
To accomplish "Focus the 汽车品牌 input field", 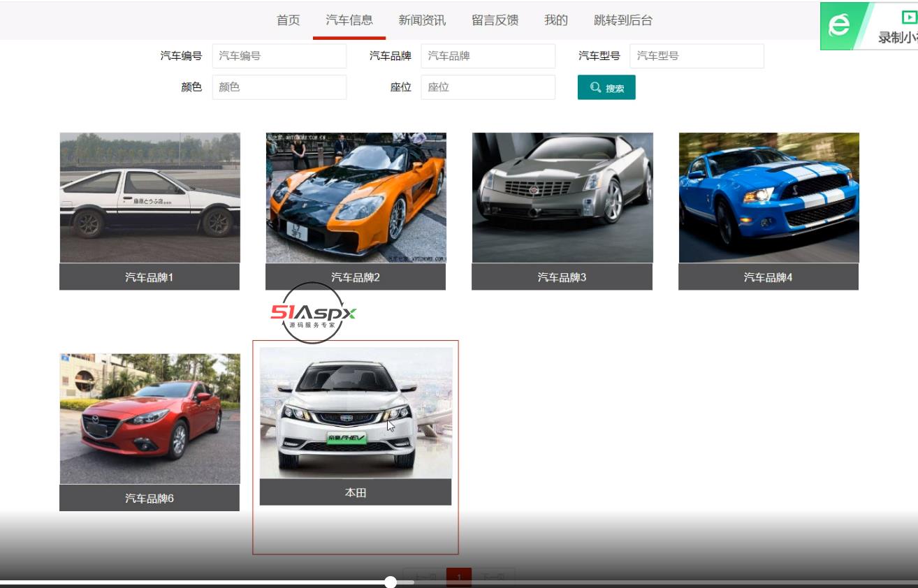I will [488, 56].
